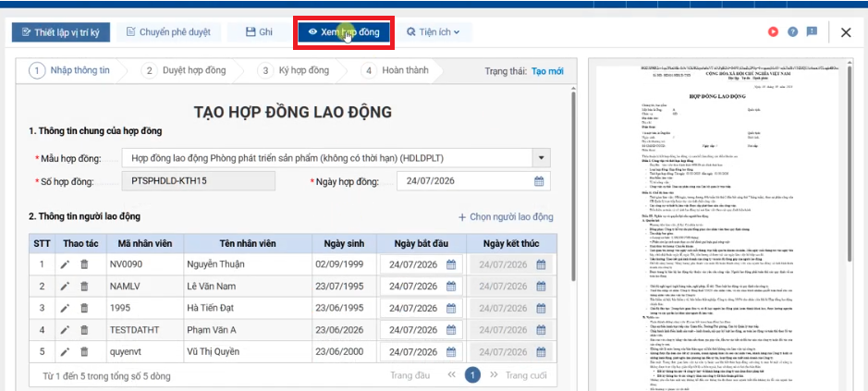Click the red play video icon
This screenshot has width=868, height=391.
click(x=773, y=32)
